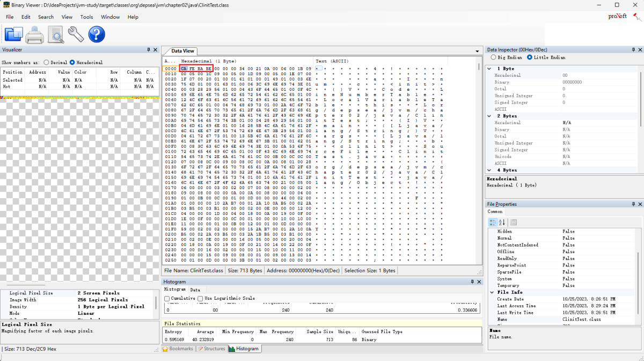The width and height of the screenshot is (644, 361).
Task: Select the Image Width property in Visualizer
Action: (x=77, y=300)
